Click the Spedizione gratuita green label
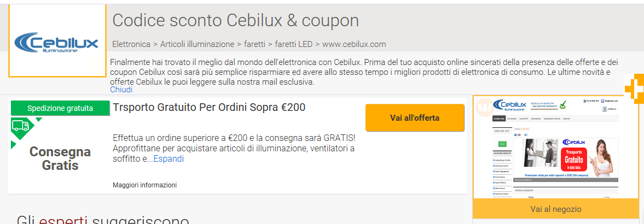The image size is (644, 224). [x=60, y=108]
